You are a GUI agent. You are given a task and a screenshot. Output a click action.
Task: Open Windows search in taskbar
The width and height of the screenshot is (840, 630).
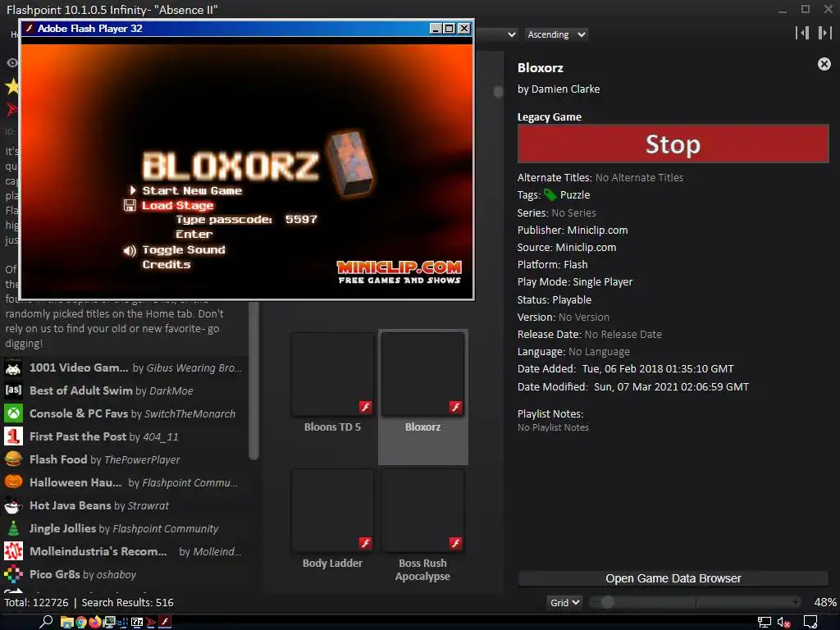coord(46,622)
